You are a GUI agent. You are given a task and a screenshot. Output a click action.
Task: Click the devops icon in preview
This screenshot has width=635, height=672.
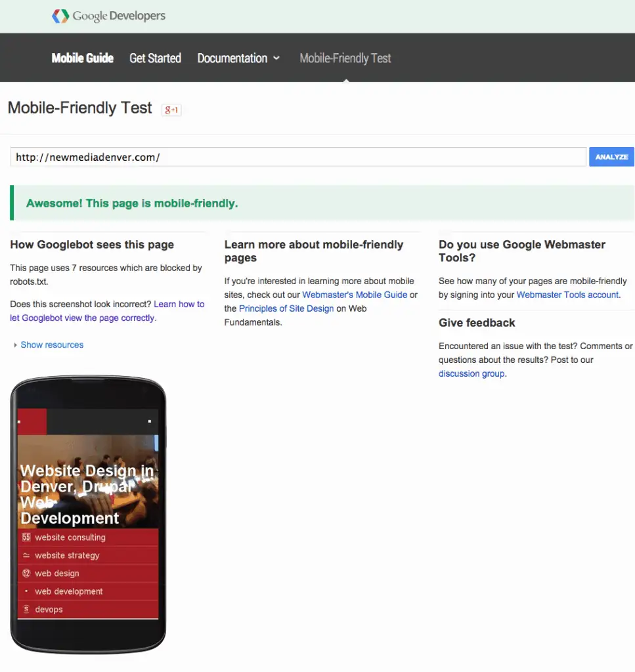26,609
